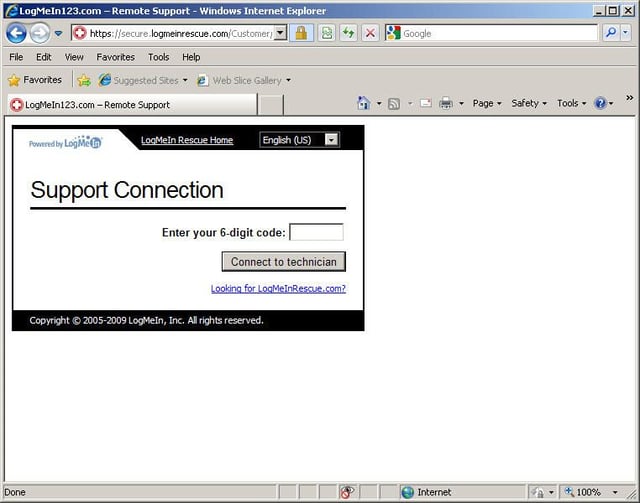
Task: Open the File menu
Action: coord(16,57)
